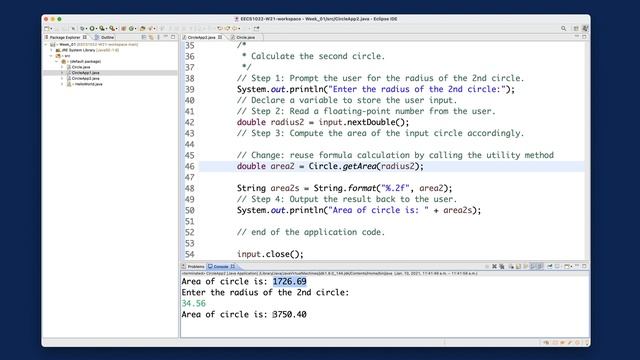Click the Skip All Breakpoints toolbar icon
This screenshot has width=640, height=360.
(x=73, y=29)
